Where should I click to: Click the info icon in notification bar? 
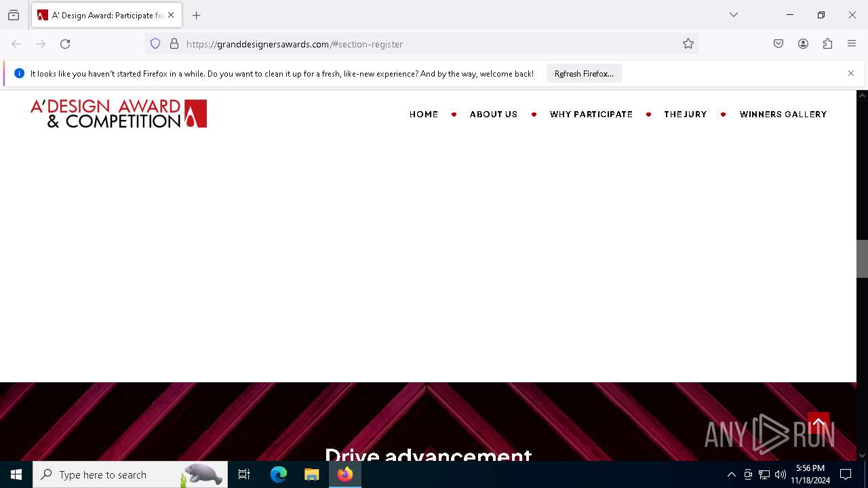(19, 73)
